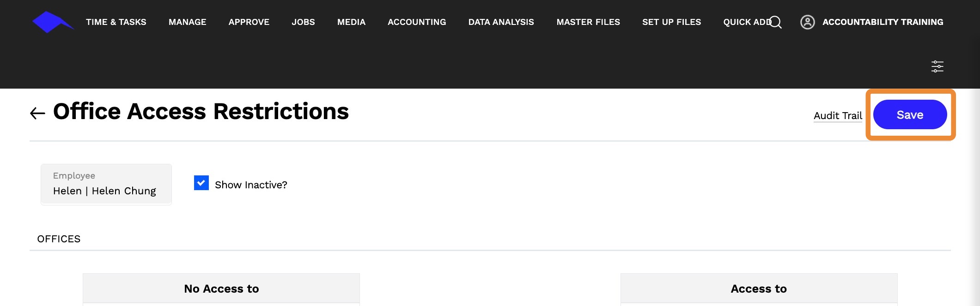Open search with the magnifier icon
980x306 pixels.
click(776, 22)
